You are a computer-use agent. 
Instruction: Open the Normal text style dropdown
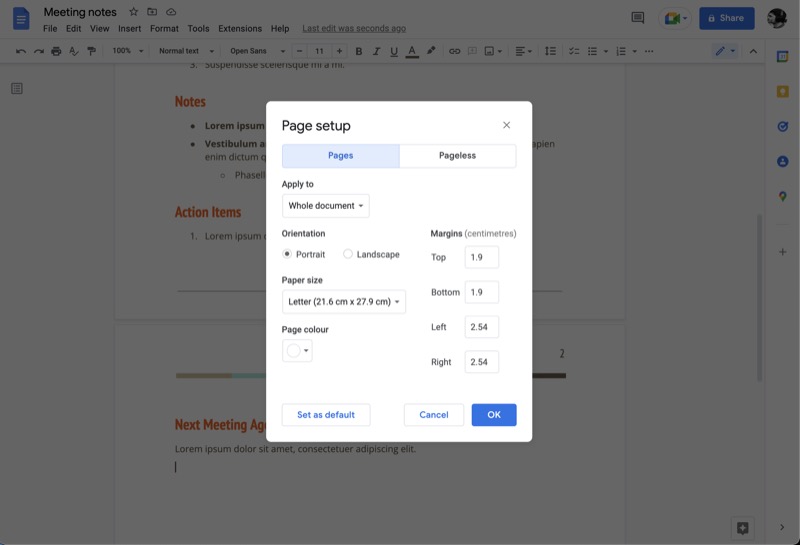tap(186, 51)
